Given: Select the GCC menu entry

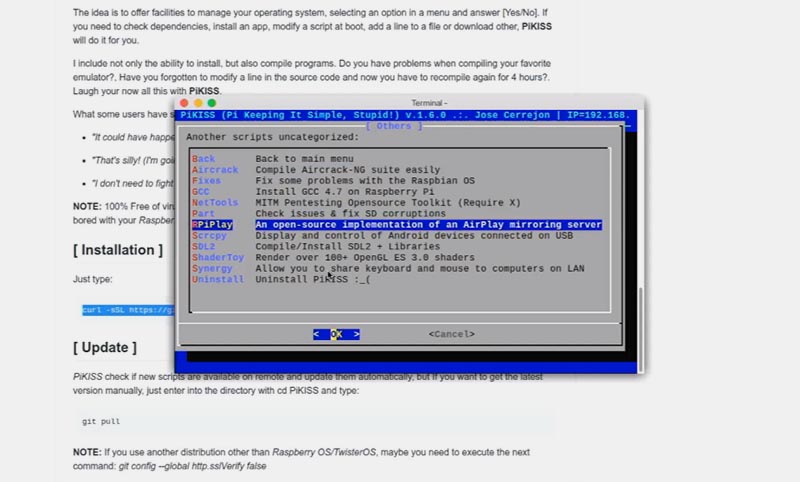Looking at the screenshot, I should tap(201, 192).
